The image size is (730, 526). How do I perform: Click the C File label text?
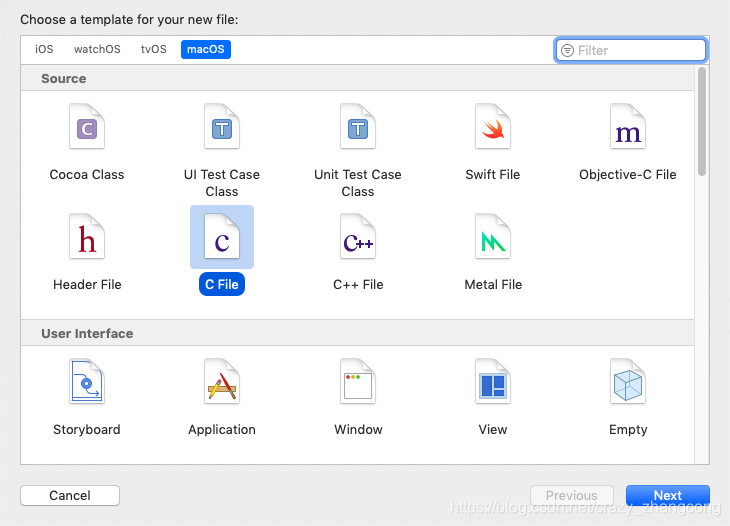click(222, 284)
